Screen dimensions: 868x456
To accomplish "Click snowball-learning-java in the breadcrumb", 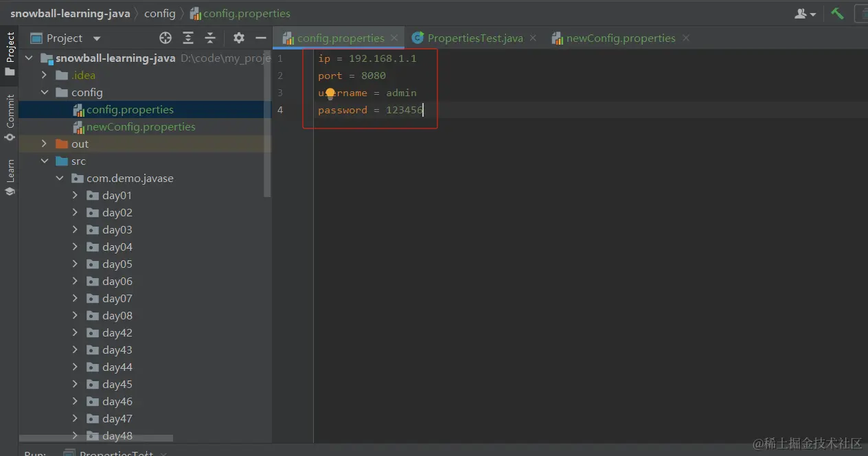I will pos(70,14).
